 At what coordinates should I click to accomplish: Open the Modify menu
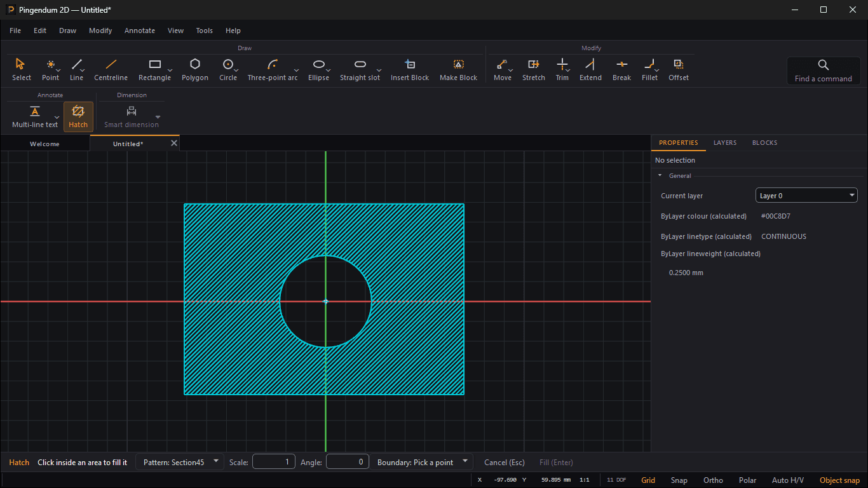point(100,30)
